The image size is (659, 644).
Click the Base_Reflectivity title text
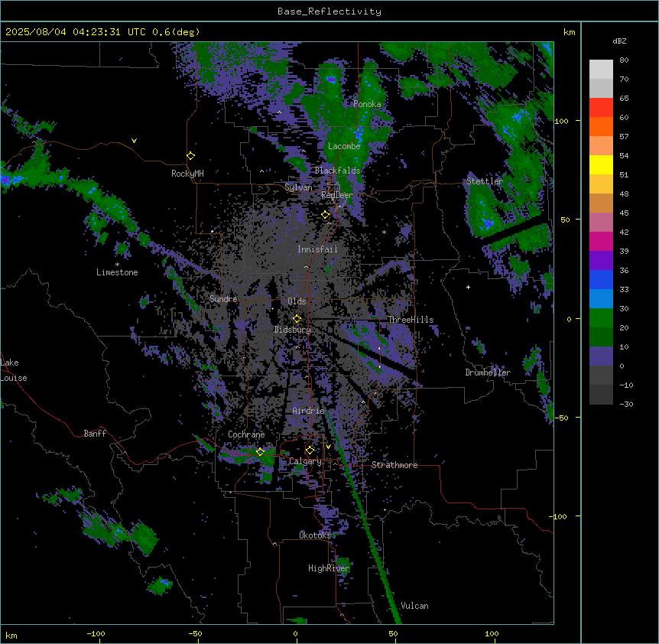coord(329,11)
